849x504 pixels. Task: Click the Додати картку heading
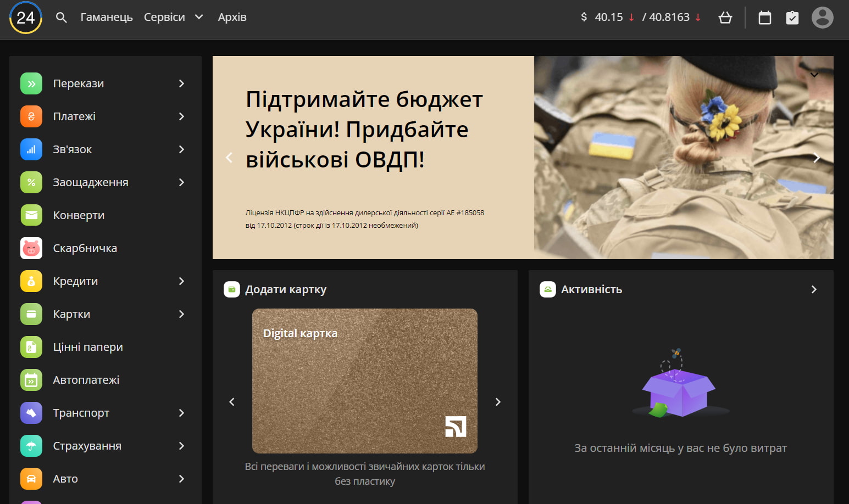pos(286,289)
